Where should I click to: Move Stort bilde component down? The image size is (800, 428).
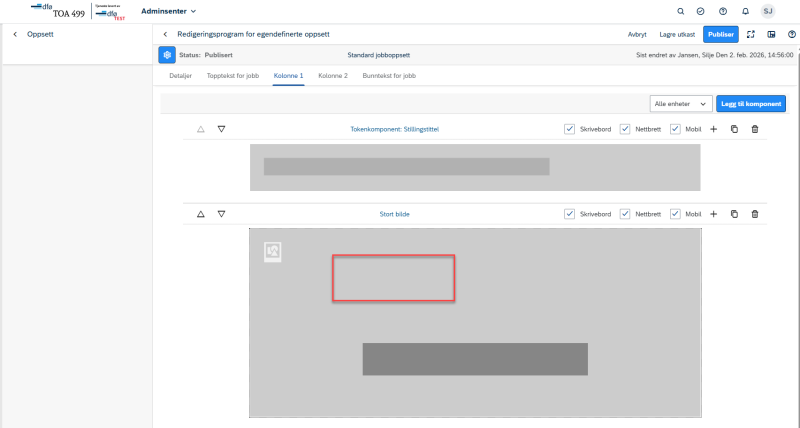click(x=221, y=214)
